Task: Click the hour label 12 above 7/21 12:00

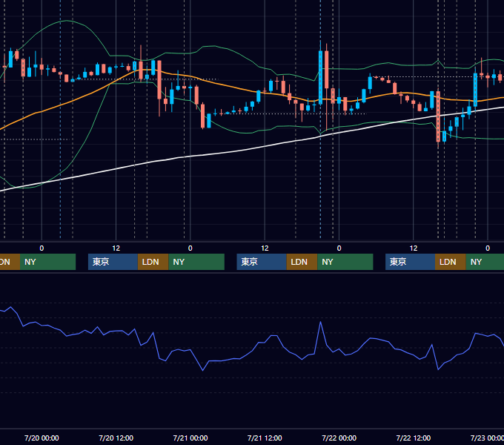Action: 265,248
